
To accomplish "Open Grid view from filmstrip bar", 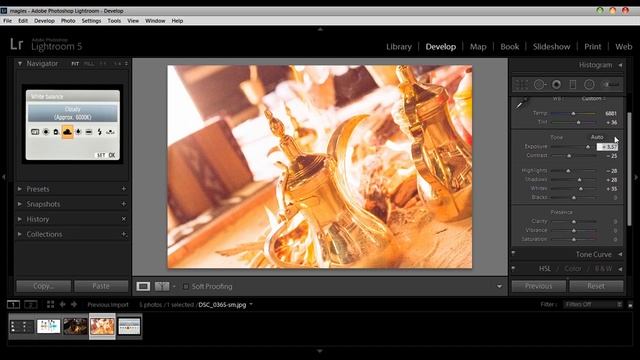I will coord(50,304).
